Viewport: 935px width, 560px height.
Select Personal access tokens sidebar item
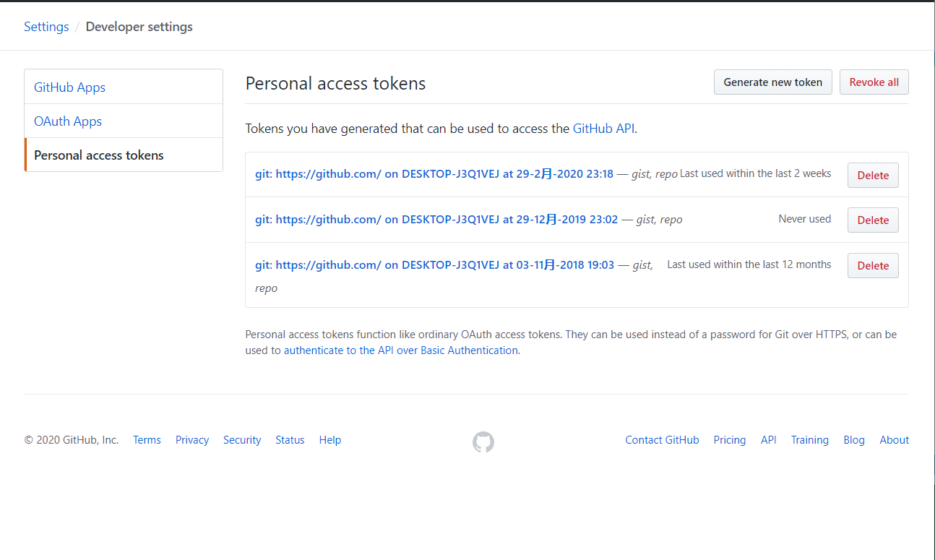pyautogui.click(x=124, y=155)
